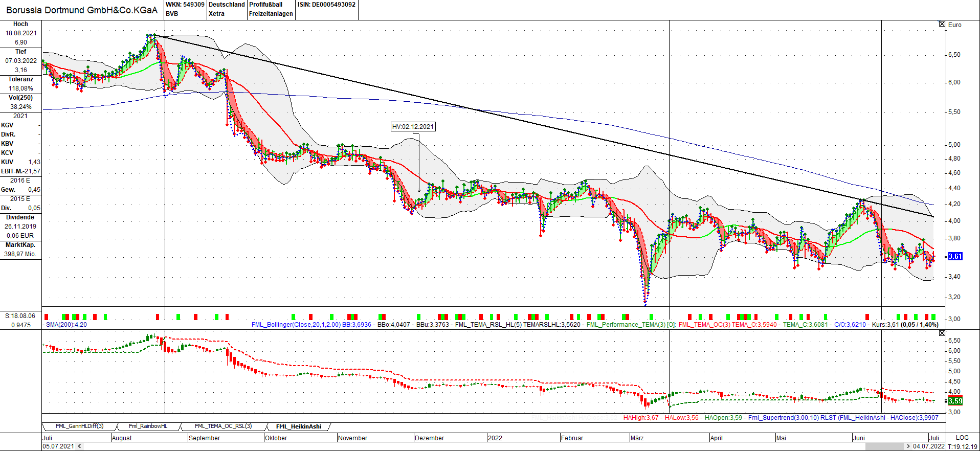Click the ISIN: DE0005493092 header field
980x451 pixels.
[326, 5]
